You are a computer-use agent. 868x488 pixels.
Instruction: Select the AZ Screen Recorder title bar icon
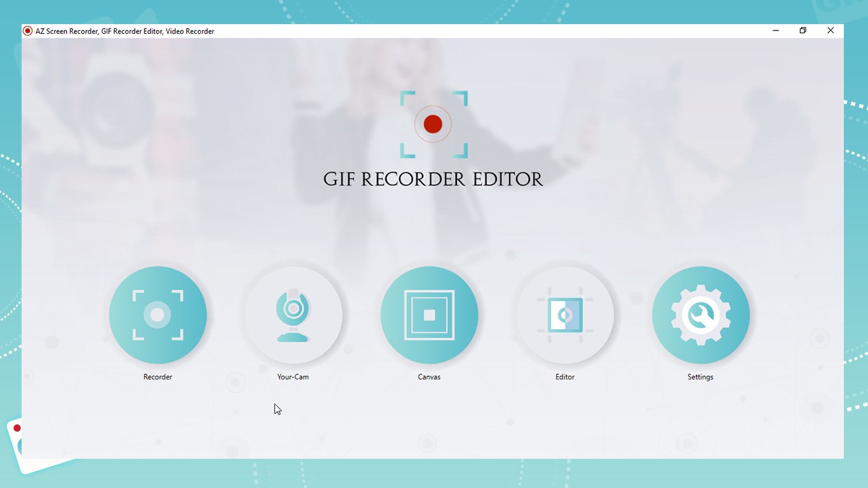tap(27, 30)
